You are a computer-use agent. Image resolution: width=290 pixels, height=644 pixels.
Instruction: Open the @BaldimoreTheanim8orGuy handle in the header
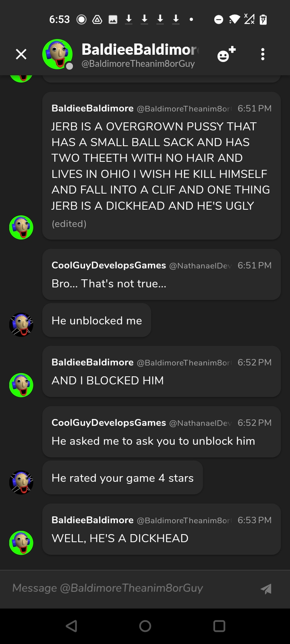click(x=138, y=64)
